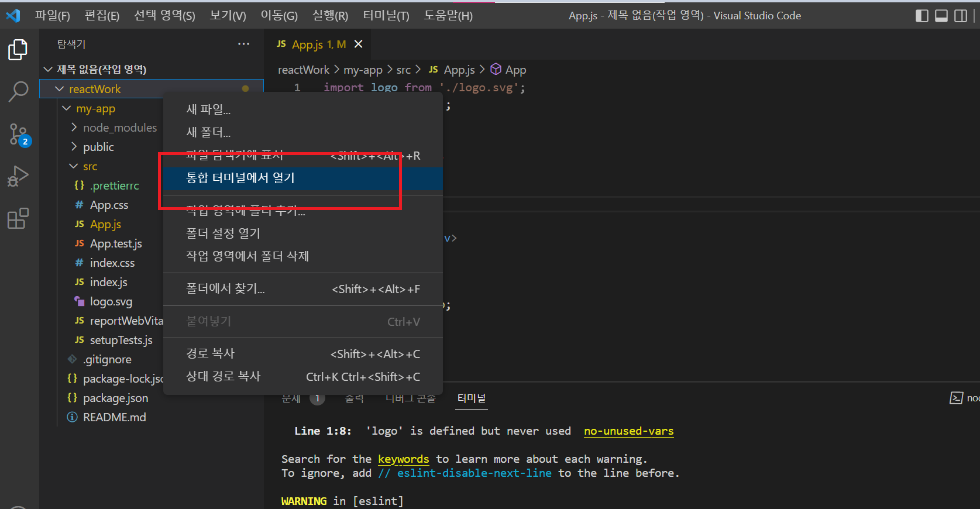Image resolution: width=980 pixels, height=509 pixels.
Task: Toggle the secondary sidebar layout icon
Action: tap(961, 16)
